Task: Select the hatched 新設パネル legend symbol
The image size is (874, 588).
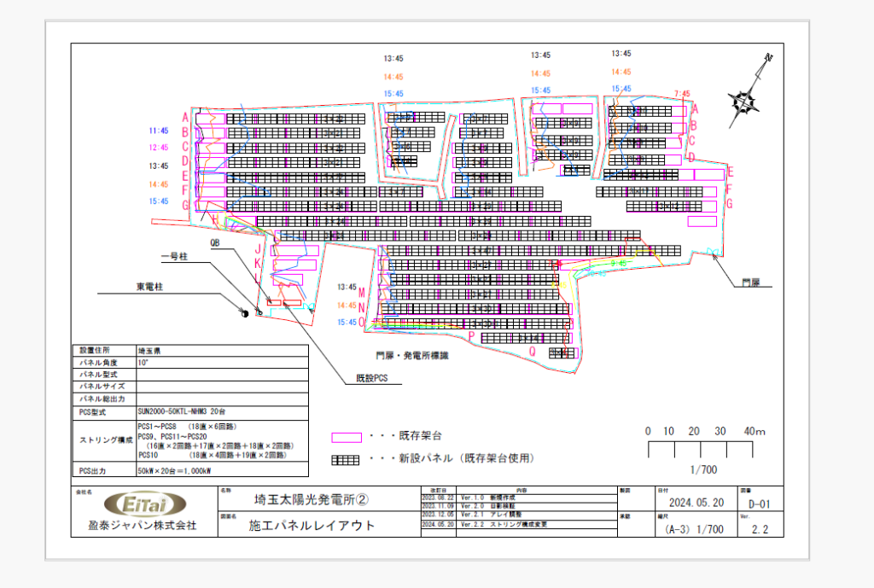Action: tap(346, 460)
